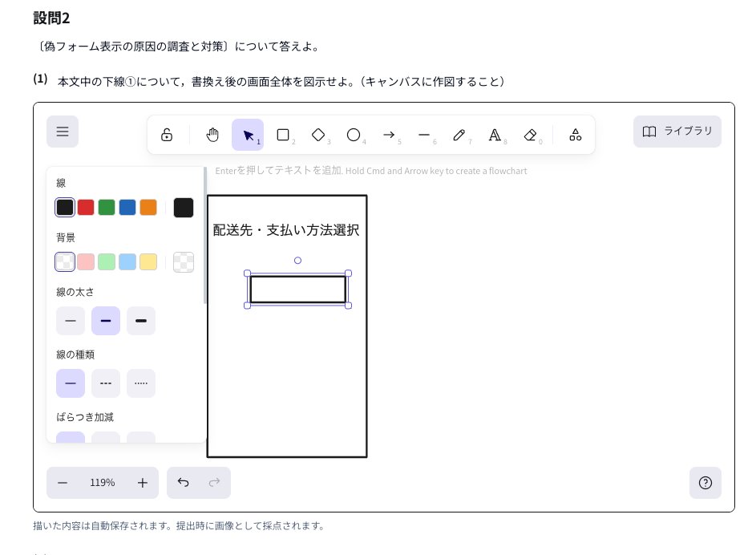Set stroke color to orange
Viewport: 756px width, 555px height.
pyautogui.click(x=148, y=208)
